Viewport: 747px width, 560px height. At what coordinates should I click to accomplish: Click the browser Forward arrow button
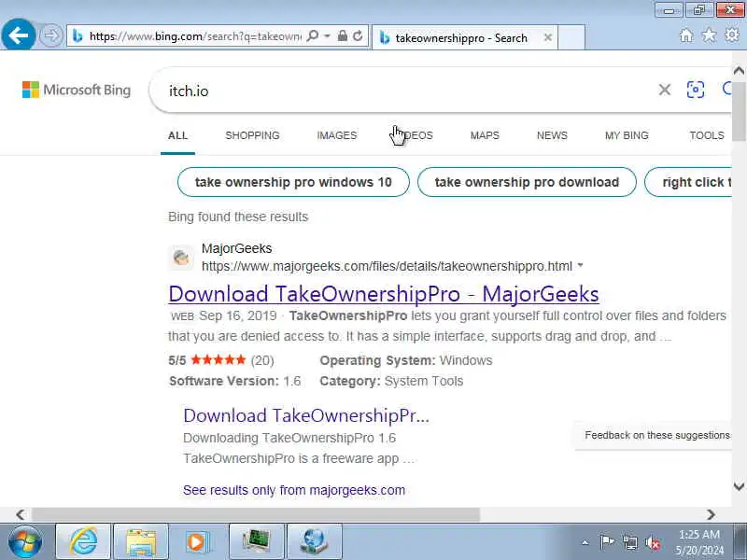point(51,35)
